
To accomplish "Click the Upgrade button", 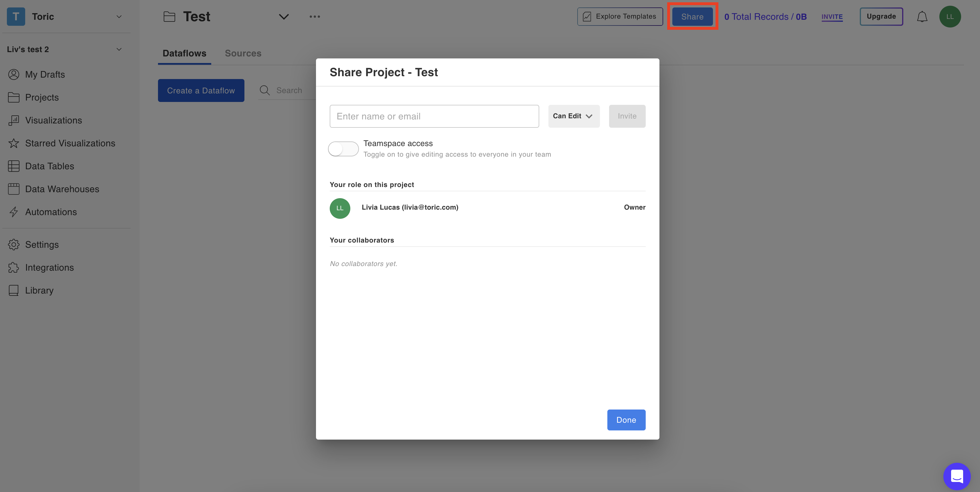I will click(x=881, y=16).
